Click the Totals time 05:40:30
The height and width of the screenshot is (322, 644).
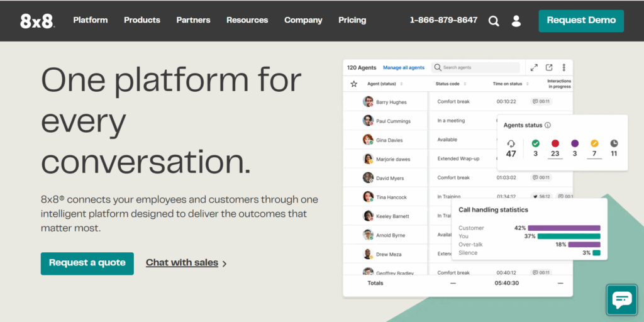pos(506,283)
